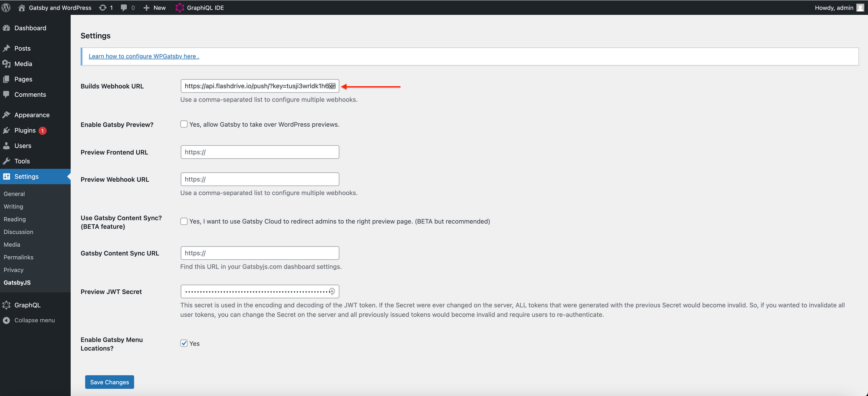Click the Collapse menu arrow icon
Image resolution: width=868 pixels, height=396 pixels.
[7, 320]
